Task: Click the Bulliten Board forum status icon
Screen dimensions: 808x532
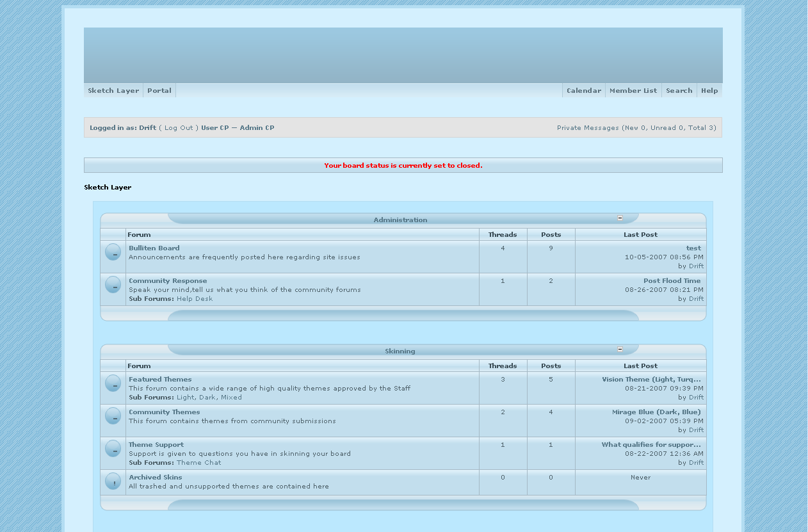Action: [113, 252]
